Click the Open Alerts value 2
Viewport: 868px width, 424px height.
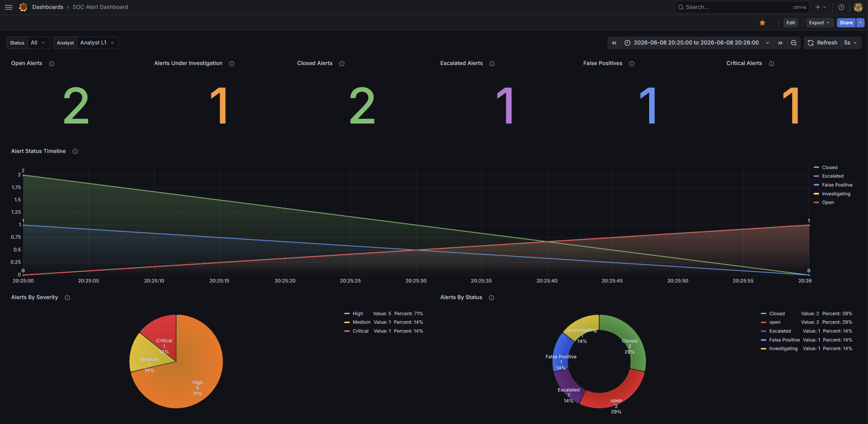pyautogui.click(x=76, y=105)
